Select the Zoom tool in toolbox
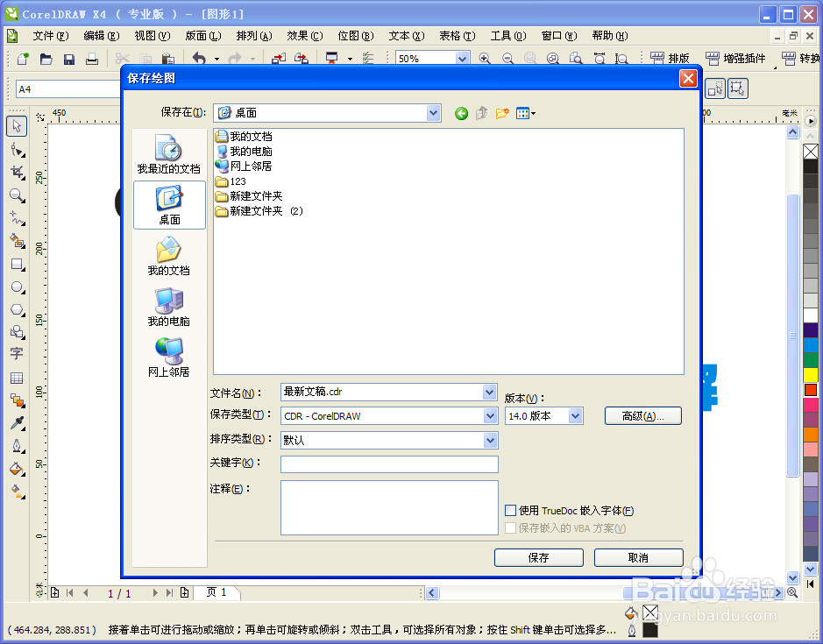This screenshot has width=823, height=644. pos(17,195)
